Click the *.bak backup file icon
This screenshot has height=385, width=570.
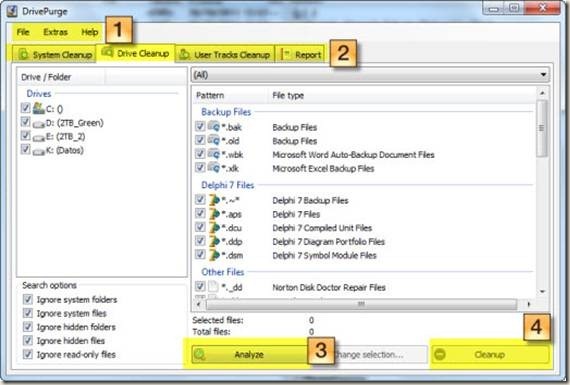[214, 127]
